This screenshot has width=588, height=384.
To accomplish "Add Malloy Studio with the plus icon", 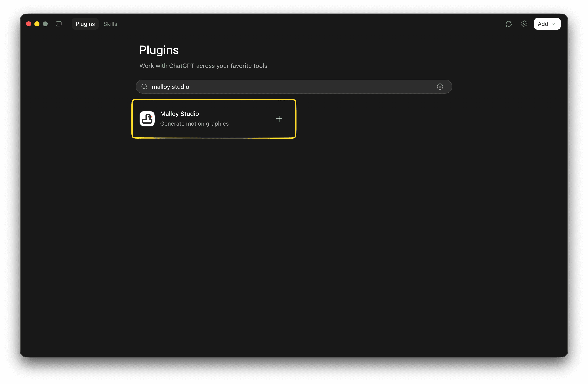I will click(x=279, y=119).
